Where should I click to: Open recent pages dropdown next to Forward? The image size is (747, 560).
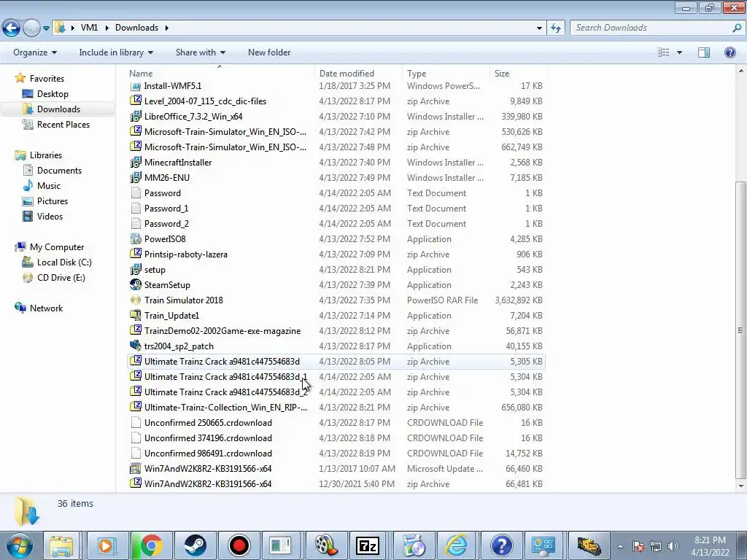pyautogui.click(x=46, y=28)
